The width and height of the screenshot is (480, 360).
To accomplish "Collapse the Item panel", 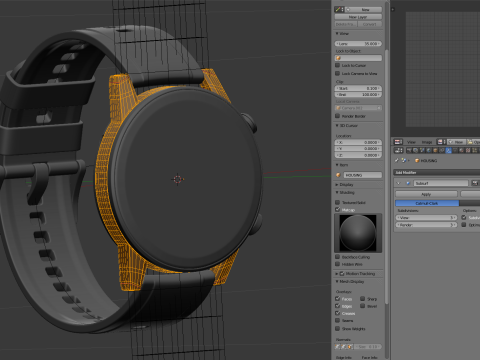I will 337,165.
